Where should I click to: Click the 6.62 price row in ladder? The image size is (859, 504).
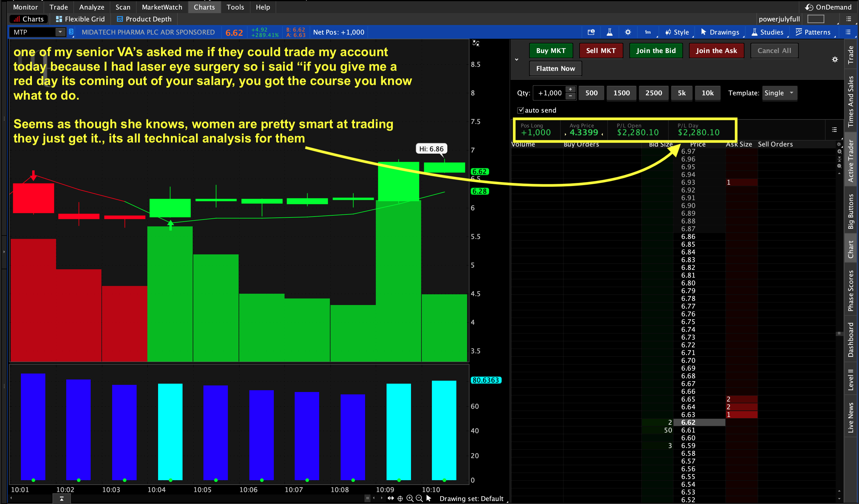(x=688, y=422)
